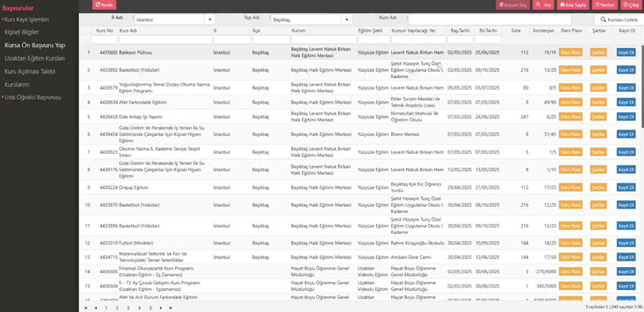This screenshot has height=312, width=644.
Task: Select Kursa Ön Başvuru Yap in sidebar
Action: point(35,45)
